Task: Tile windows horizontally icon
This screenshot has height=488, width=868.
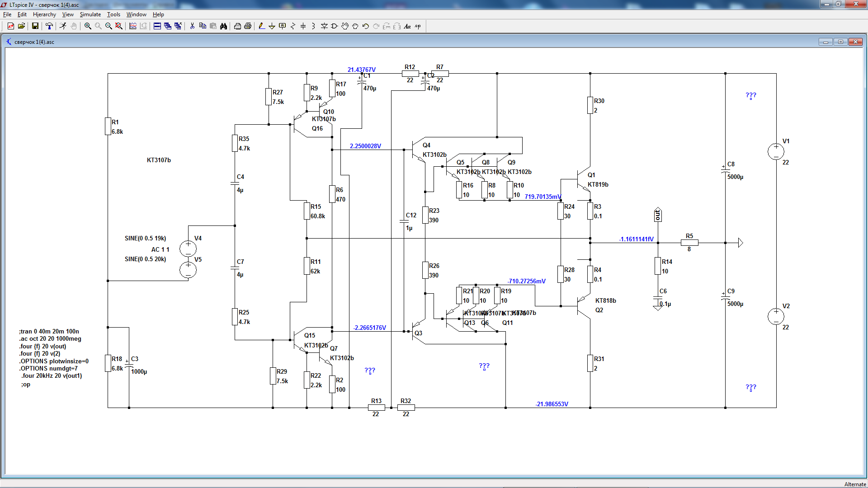Action: (157, 26)
